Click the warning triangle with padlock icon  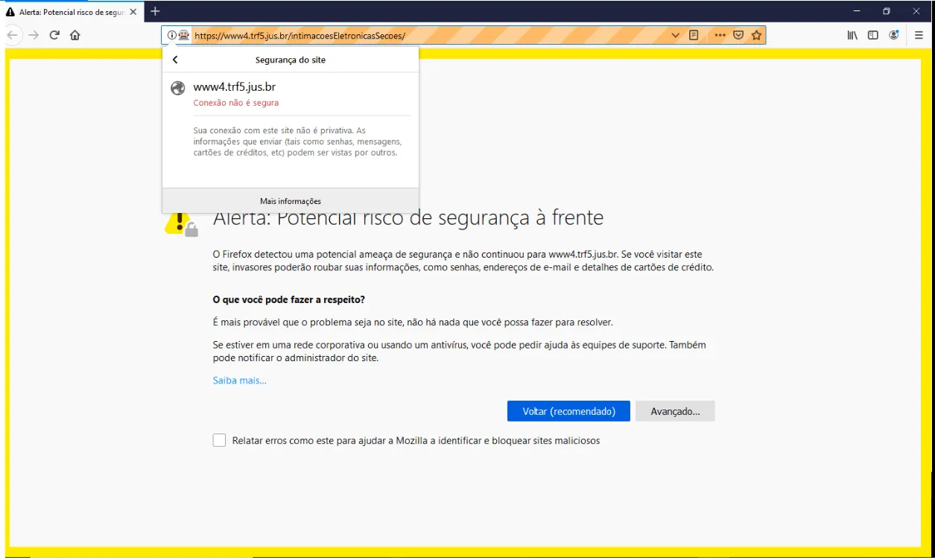click(x=181, y=223)
